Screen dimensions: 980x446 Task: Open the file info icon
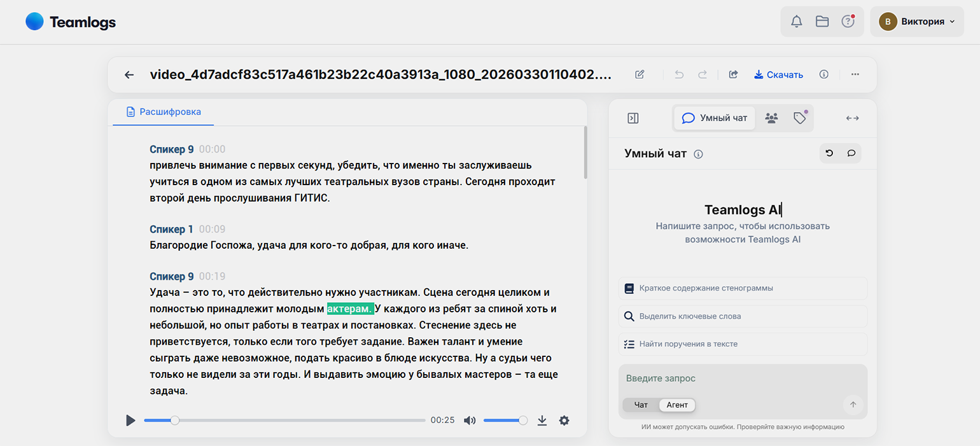click(x=824, y=74)
